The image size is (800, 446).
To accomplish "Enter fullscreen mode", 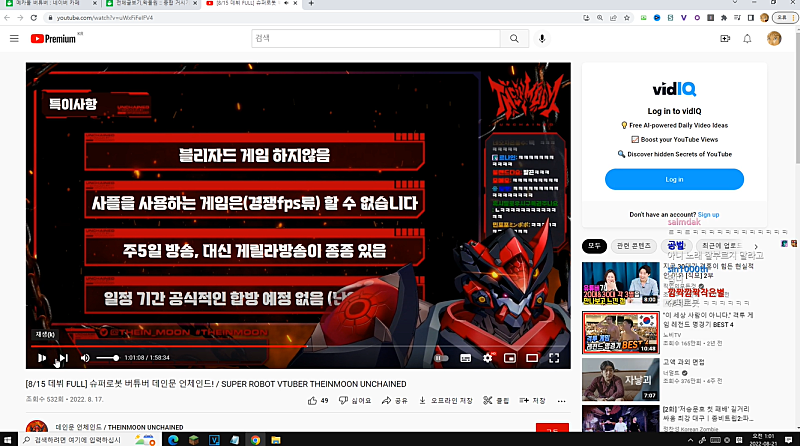I will (554, 358).
